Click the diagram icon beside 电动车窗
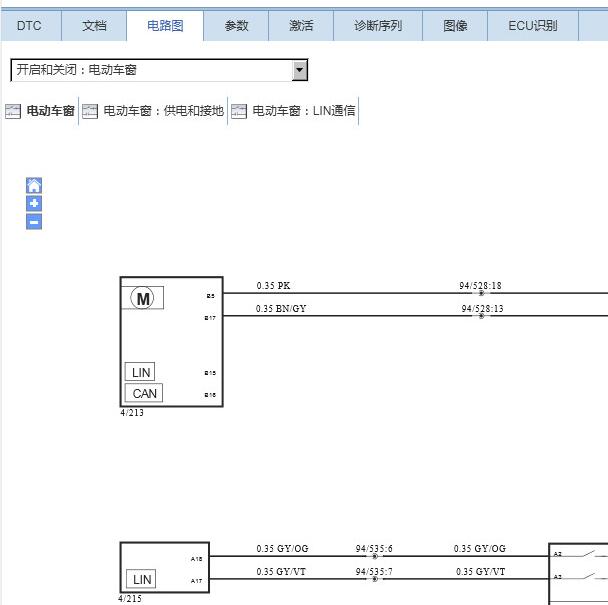608x605 pixels. (x=13, y=111)
